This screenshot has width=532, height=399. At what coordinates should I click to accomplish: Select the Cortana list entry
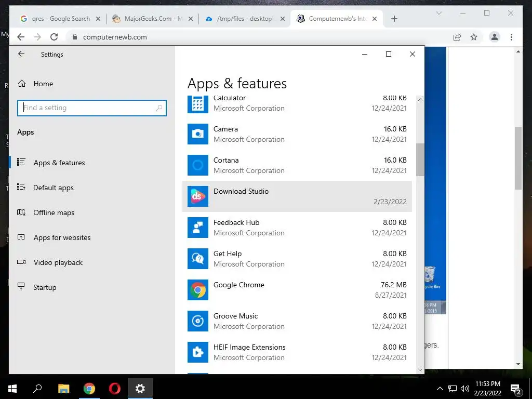point(297,165)
